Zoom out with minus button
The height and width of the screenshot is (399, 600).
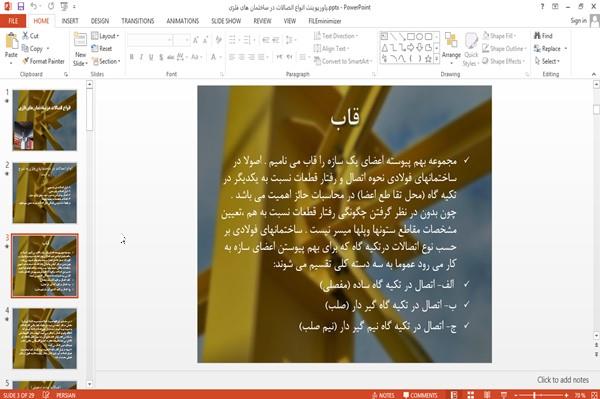(x=516, y=395)
